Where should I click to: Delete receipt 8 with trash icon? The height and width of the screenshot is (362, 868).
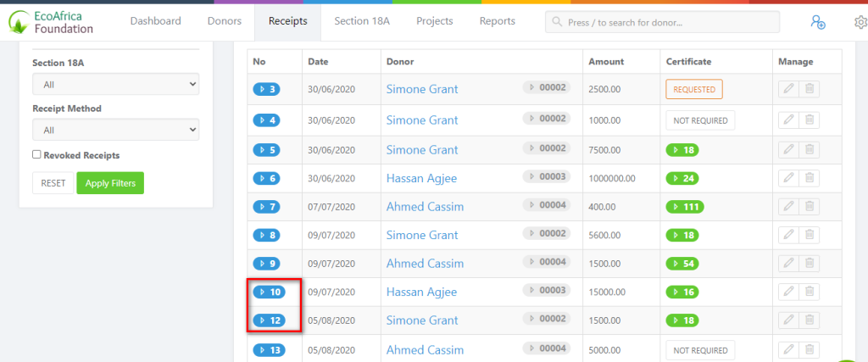(x=810, y=235)
